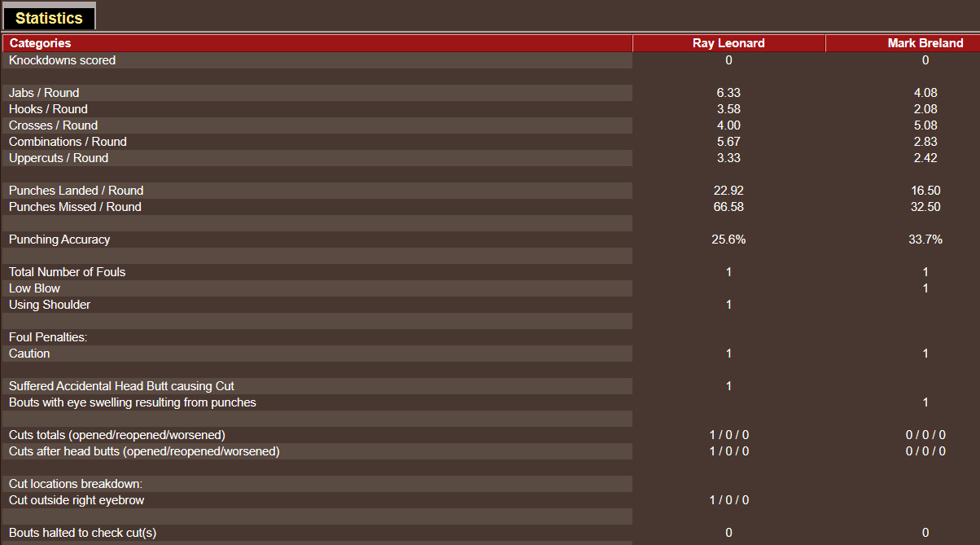Screen dimensions: 980x545
Task: Select Ray Leonard's knockdowns scored value
Action: point(728,60)
